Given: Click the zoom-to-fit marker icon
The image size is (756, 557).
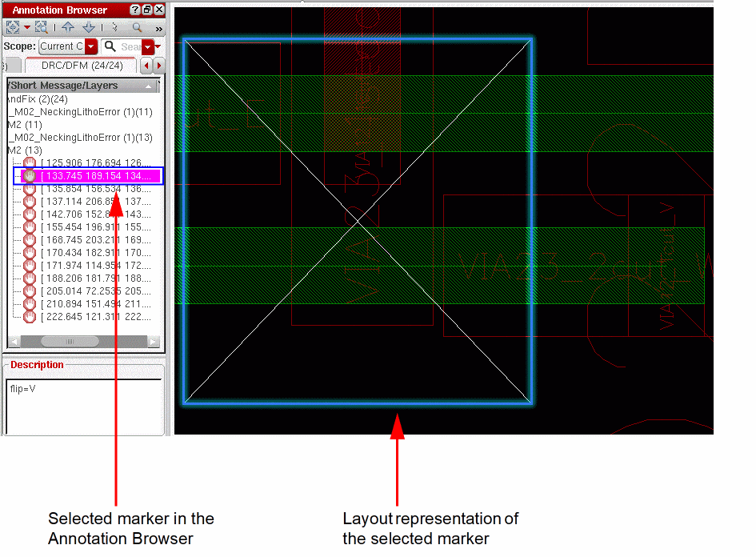Looking at the screenshot, I should point(13,27).
